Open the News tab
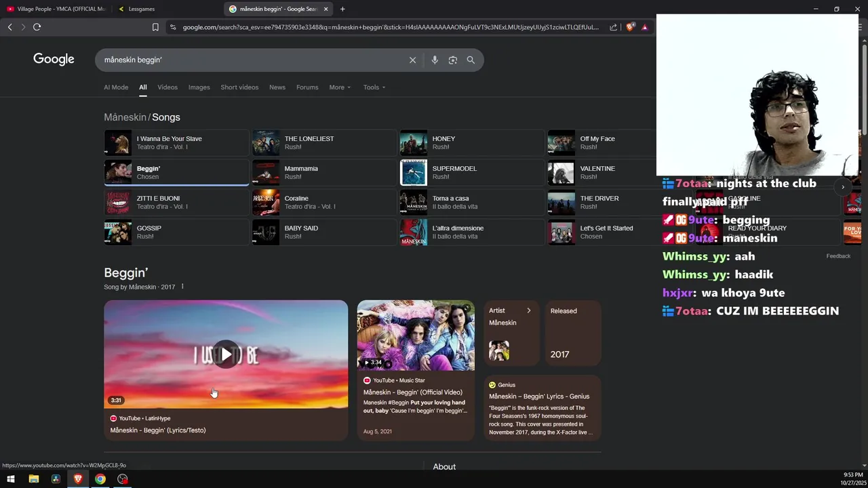The width and height of the screenshot is (868, 488). click(x=277, y=87)
